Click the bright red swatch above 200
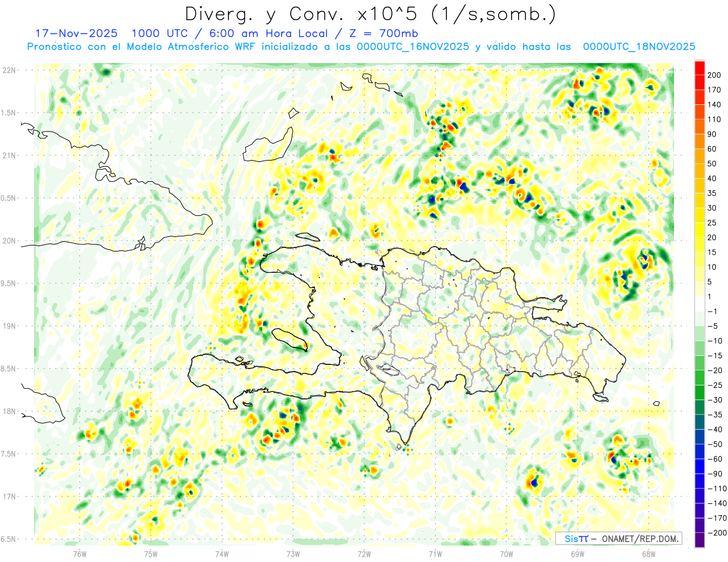Image resolution: width=728 pixels, height=562 pixels. 699,67
